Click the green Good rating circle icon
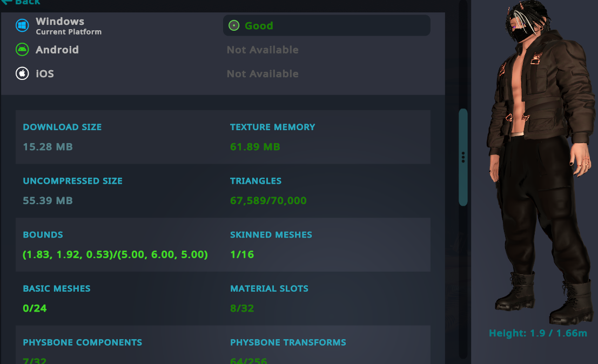Screen dimensions: 598x364 point(234,25)
